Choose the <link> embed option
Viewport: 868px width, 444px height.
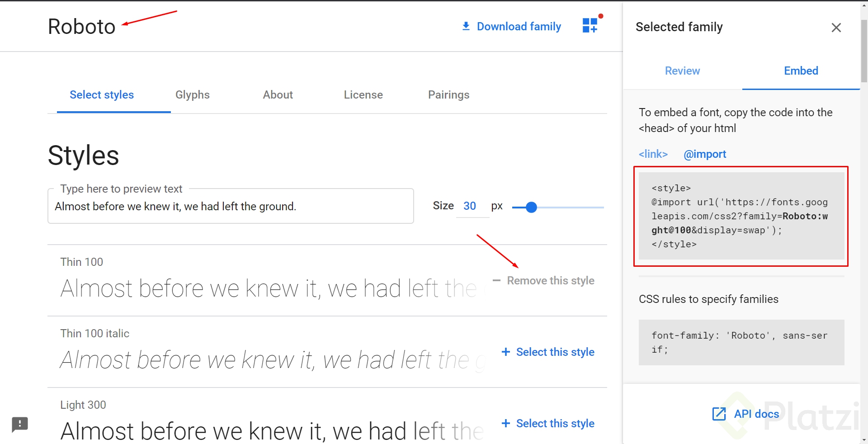(x=653, y=154)
